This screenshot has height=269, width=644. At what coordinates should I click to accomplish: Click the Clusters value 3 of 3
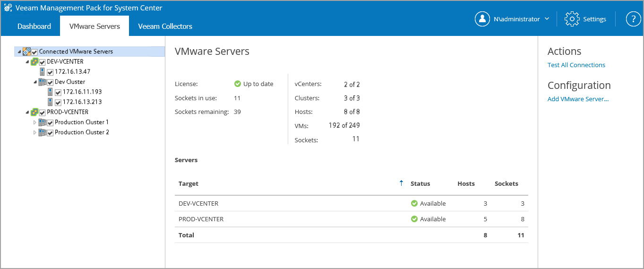coord(352,98)
